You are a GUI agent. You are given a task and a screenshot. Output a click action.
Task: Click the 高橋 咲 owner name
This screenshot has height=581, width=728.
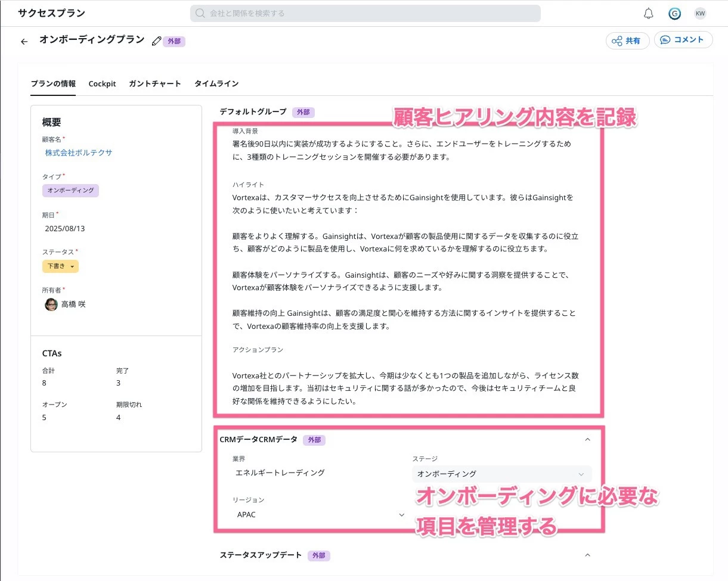point(73,304)
